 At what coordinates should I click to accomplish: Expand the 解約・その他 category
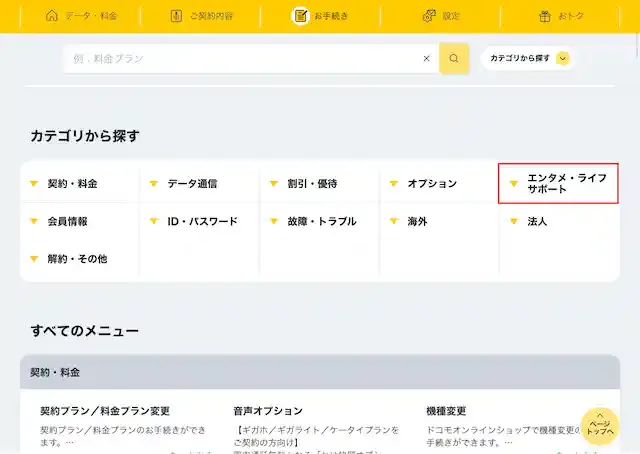[x=80, y=259]
